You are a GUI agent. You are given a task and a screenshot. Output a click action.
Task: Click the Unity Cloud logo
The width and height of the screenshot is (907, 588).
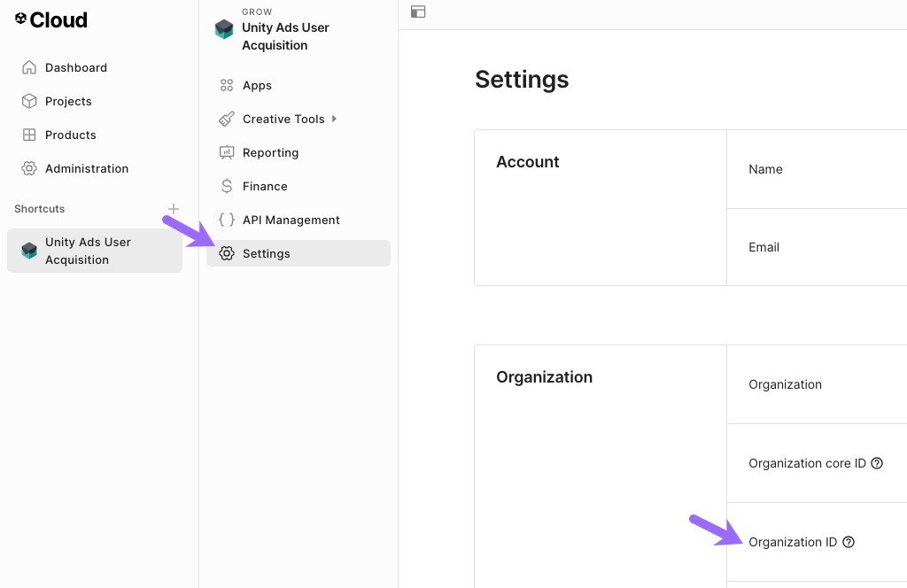click(50, 19)
